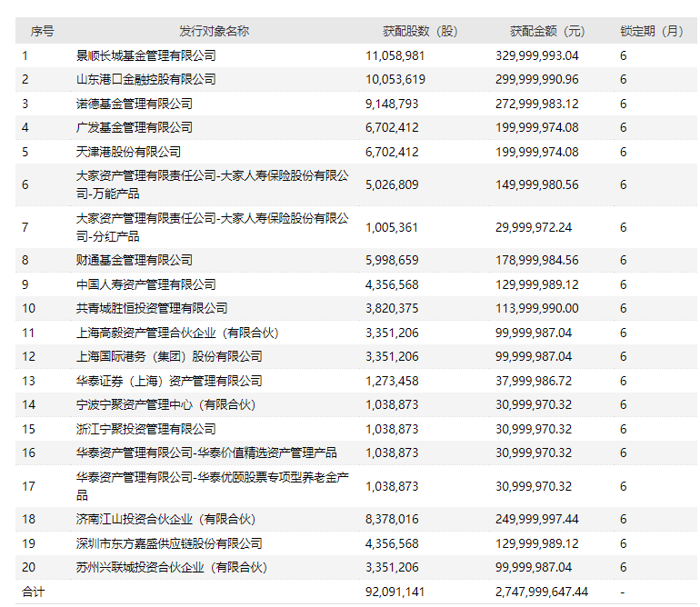Image resolution: width=700 pixels, height=607 pixels.
Task: Click the 发行对象名称 column header
Action: tap(215, 31)
